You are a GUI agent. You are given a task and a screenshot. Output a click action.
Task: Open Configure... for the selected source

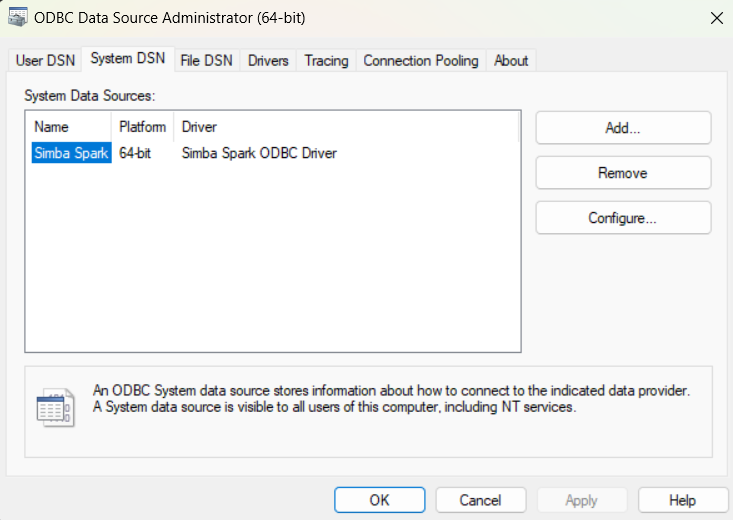(622, 218)
